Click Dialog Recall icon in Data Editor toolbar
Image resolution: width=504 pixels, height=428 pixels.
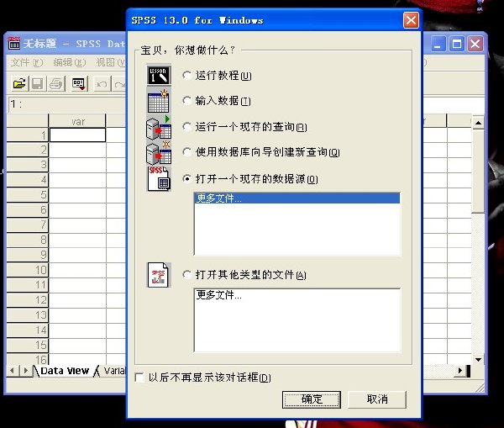coord(79,84)
